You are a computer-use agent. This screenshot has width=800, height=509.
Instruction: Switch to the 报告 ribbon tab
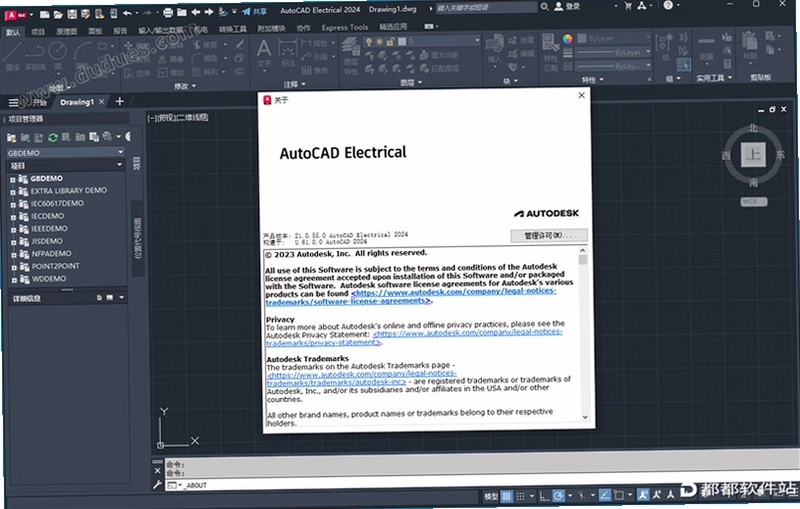(120, 31)
